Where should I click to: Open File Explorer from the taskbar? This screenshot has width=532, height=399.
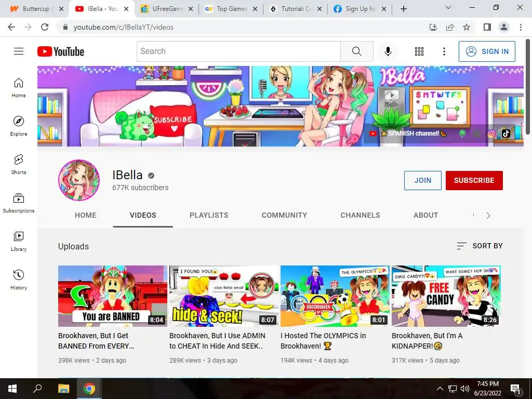point(63,389)
